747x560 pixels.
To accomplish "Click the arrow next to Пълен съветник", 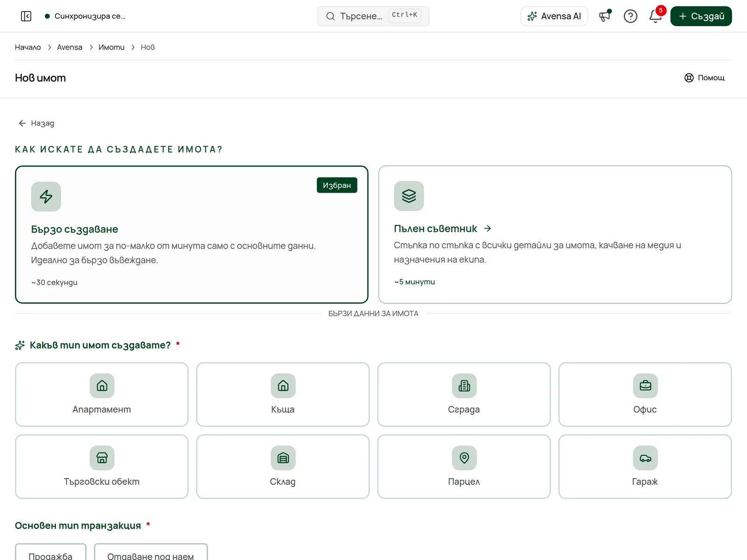I will coord(487,229).
